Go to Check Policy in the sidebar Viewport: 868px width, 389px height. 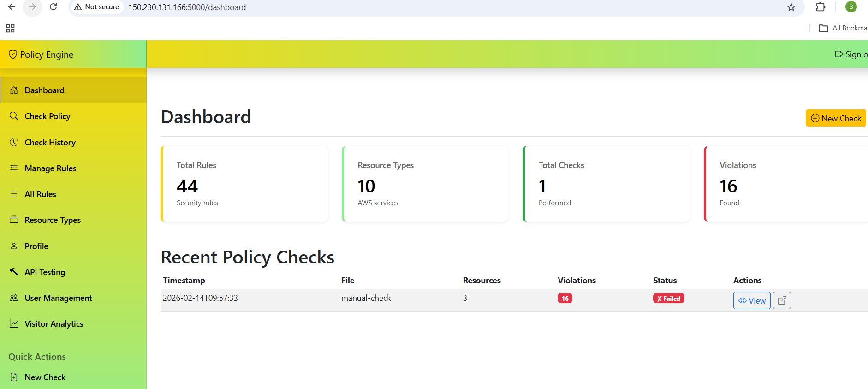pos(73,116)
